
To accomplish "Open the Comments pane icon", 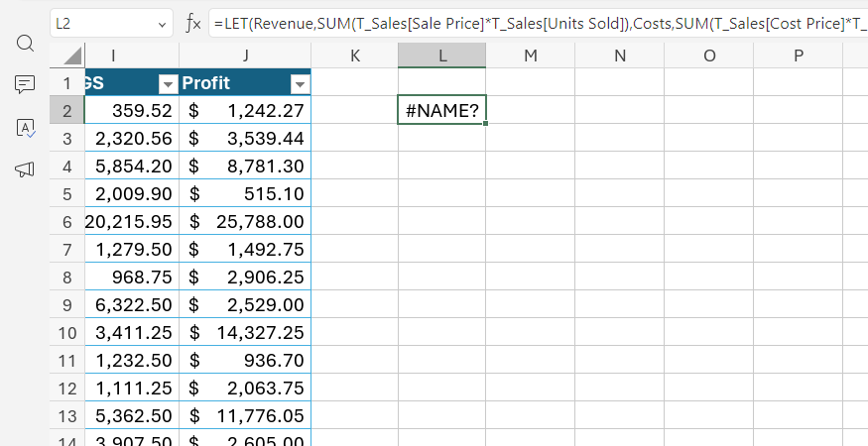I will (25, 84).
